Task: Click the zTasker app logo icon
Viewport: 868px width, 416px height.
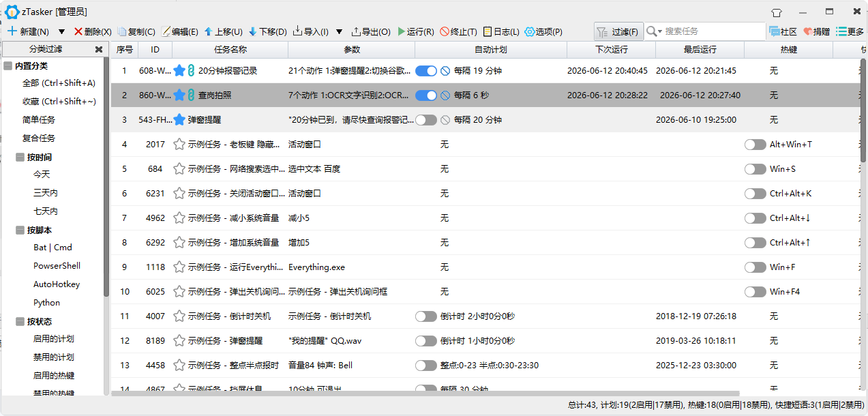Action: click(12, 12)
